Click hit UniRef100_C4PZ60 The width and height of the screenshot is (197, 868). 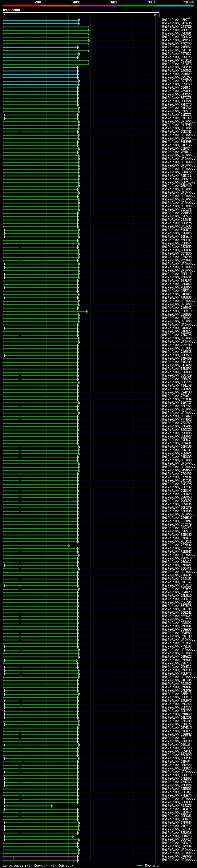point(177,108)
